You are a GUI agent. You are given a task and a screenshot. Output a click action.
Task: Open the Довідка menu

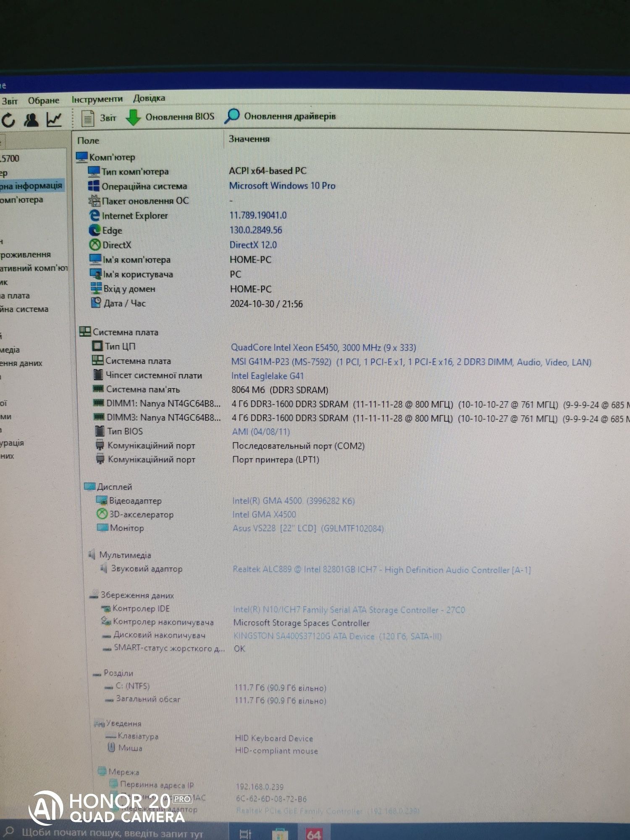click(149, 98)
